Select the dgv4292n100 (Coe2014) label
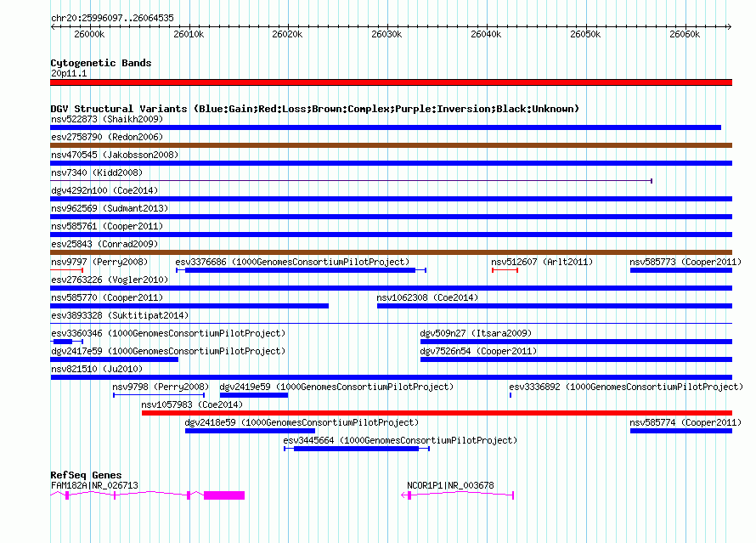The image size is (756, 543). click(104, 190)
